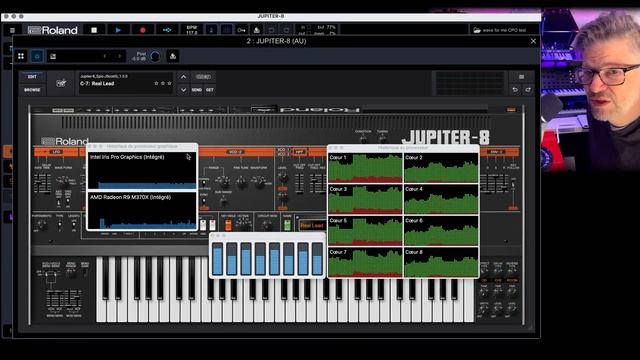Click the Post gain knob

point(155,56)
